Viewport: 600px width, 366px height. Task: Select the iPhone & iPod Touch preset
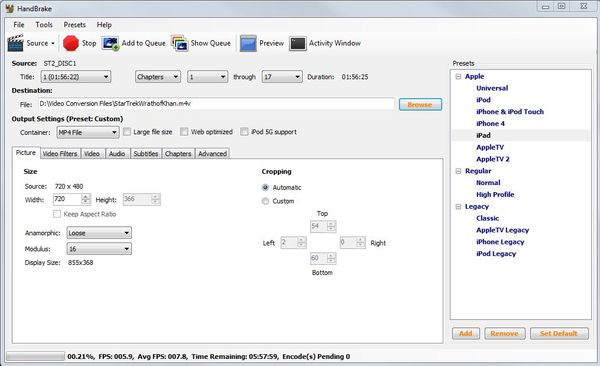pos(510,112)
